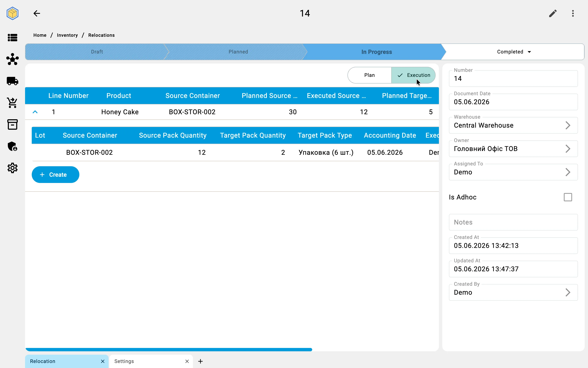Click the In Progress status step
This screenshot has width=588, height=368.
[x=376, y=52]
